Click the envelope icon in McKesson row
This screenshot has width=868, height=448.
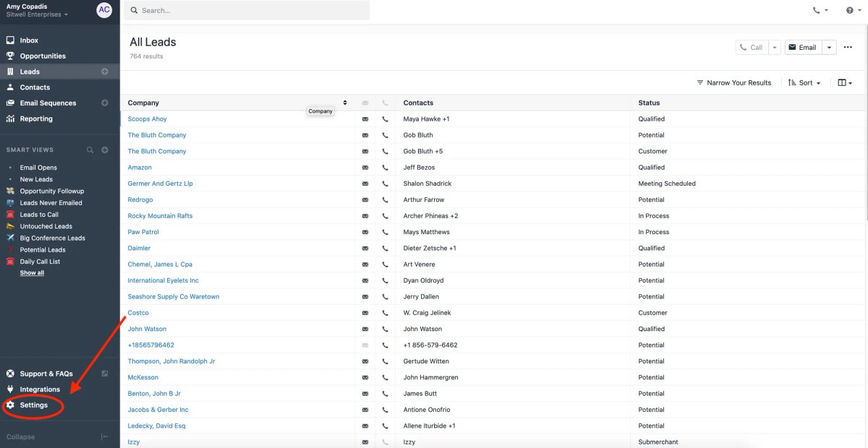pos(365,378)
